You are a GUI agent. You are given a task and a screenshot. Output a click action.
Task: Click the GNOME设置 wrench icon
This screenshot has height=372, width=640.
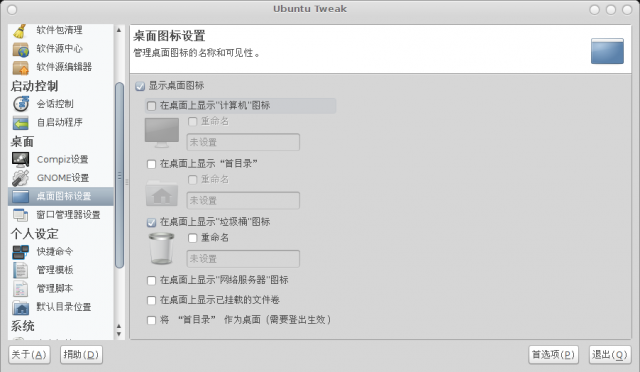click(x=20, y=178)
